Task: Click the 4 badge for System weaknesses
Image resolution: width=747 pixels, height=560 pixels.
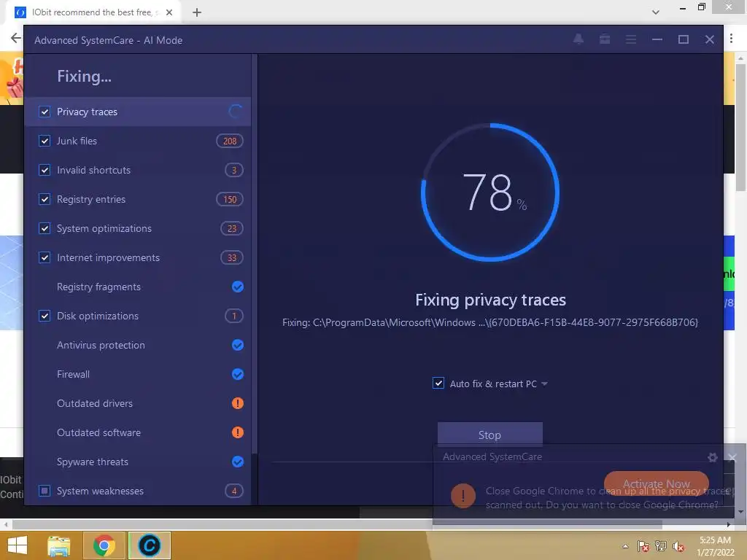Action: point(234,491)
